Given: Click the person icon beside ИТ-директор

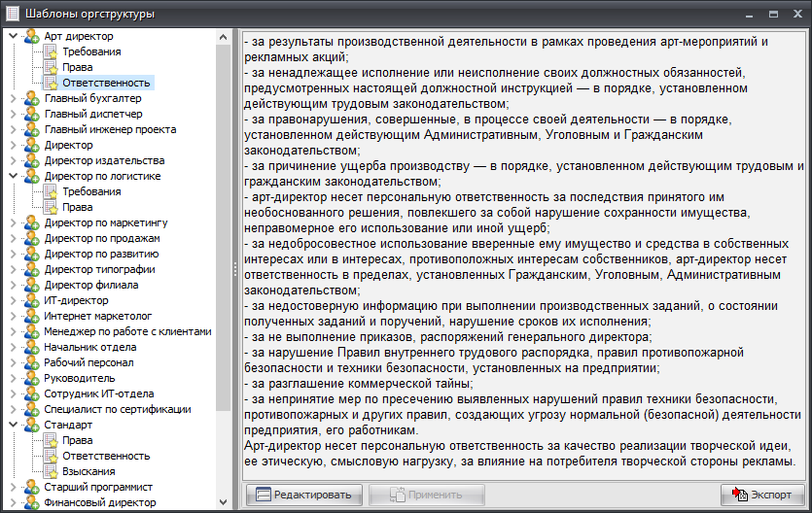Looking at the screenshot, I should pos(32,300).
